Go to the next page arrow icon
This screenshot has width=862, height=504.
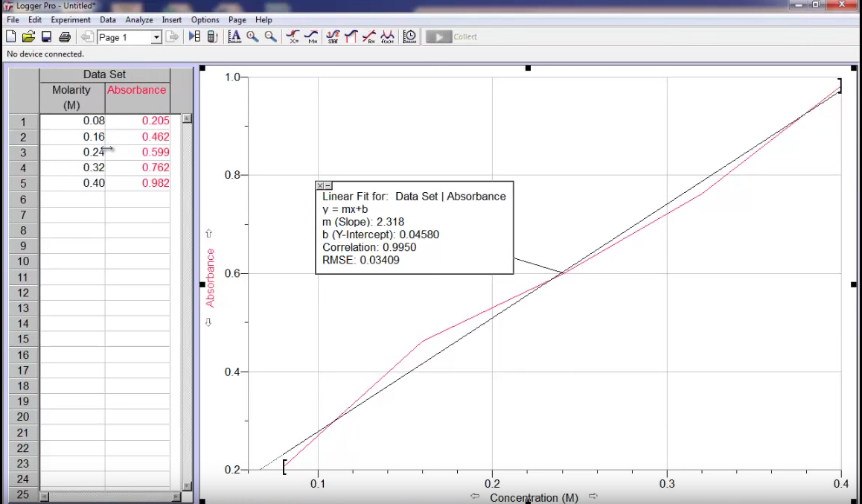pos(172,36)
